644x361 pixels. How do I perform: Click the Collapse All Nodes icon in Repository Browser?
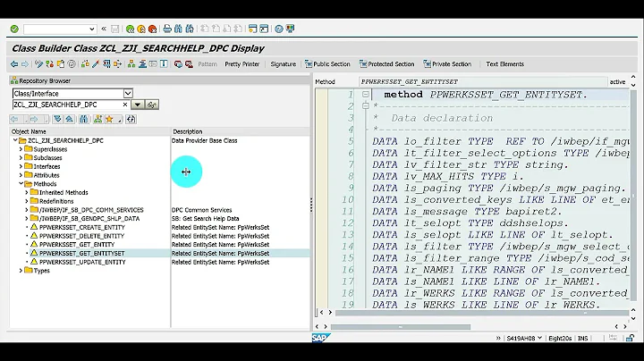(x=70, y=120)
